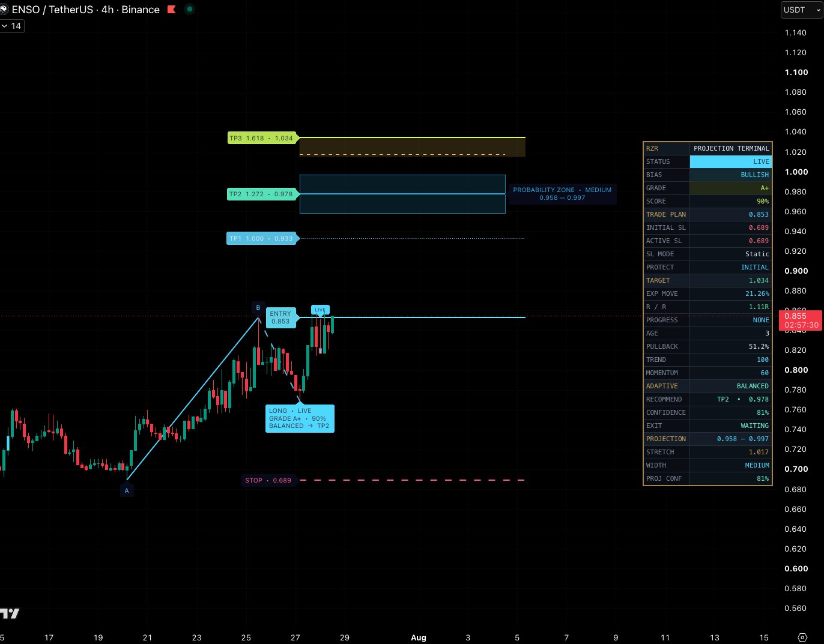Click the ENTRY 0.853 chart label
The width and height of the screenshot is (824, 644).
280,317
